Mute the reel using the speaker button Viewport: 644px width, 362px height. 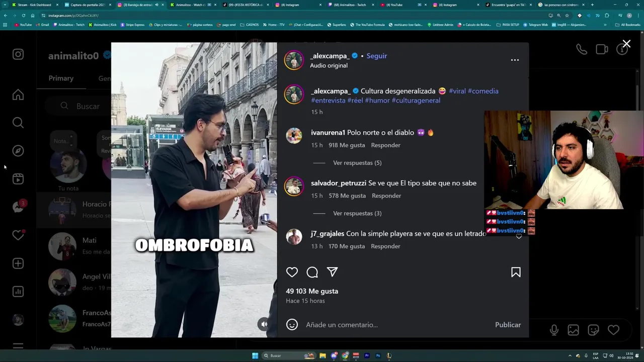[x=264, y=324]
